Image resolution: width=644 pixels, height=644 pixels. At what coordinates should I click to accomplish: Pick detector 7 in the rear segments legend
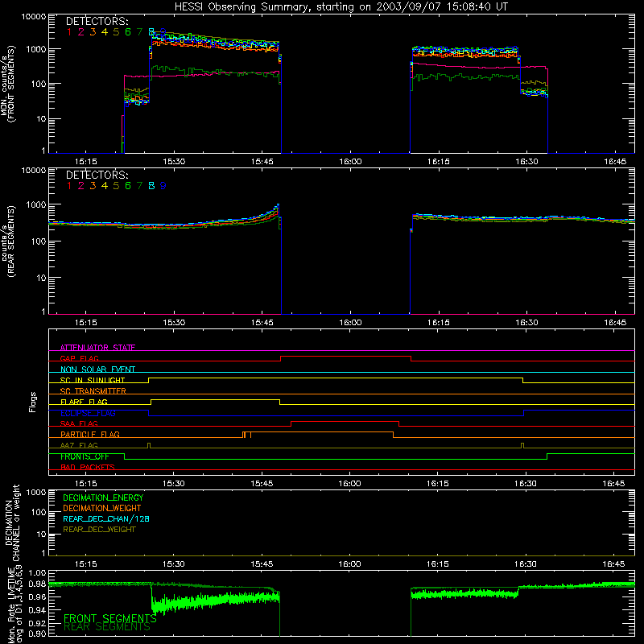click(139, 186)
